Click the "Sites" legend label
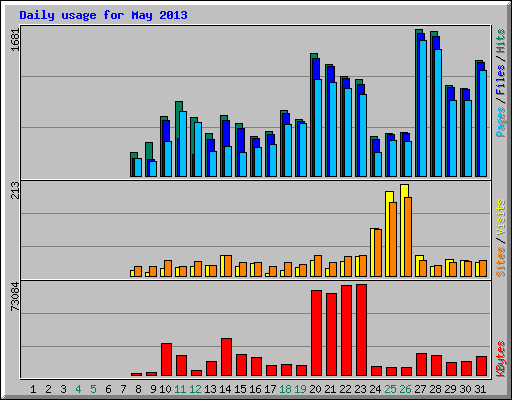Screen dimensions: 512x400 pyautogui.click(x=501, y=262)
